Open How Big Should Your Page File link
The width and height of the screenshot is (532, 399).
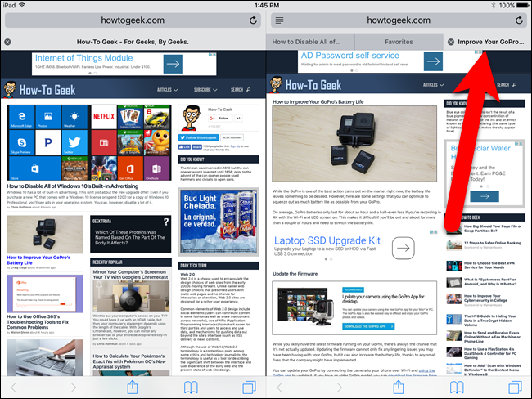point(493,228)
